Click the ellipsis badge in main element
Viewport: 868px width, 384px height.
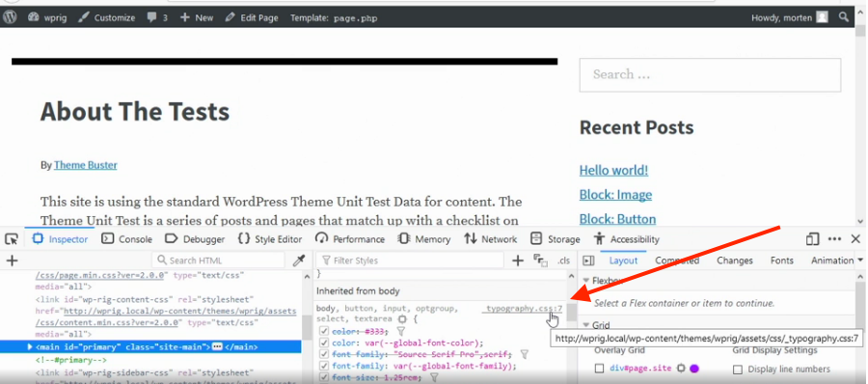click(217, 347)
